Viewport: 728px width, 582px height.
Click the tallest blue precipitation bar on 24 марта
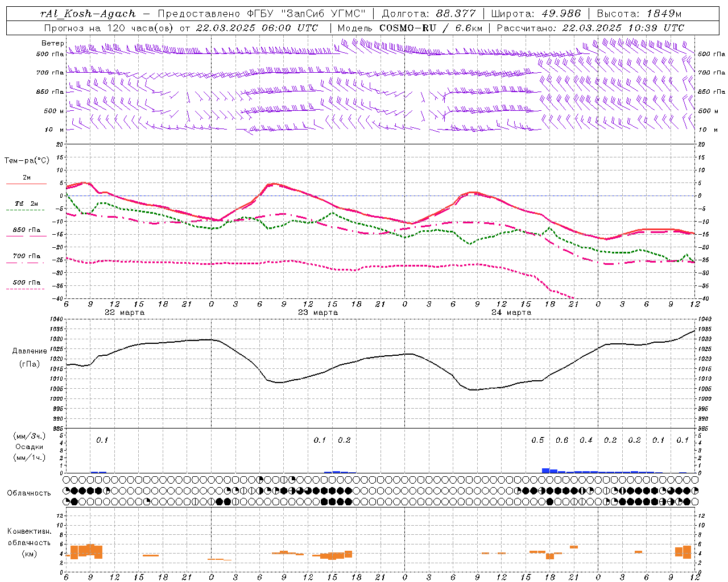click(546, 471)
